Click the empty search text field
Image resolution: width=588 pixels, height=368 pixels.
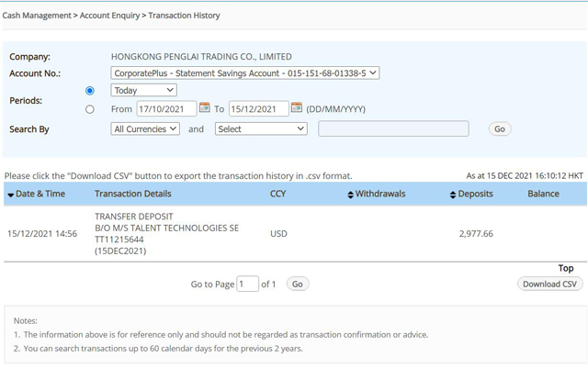pyautogui.click(x=393, y=128)
